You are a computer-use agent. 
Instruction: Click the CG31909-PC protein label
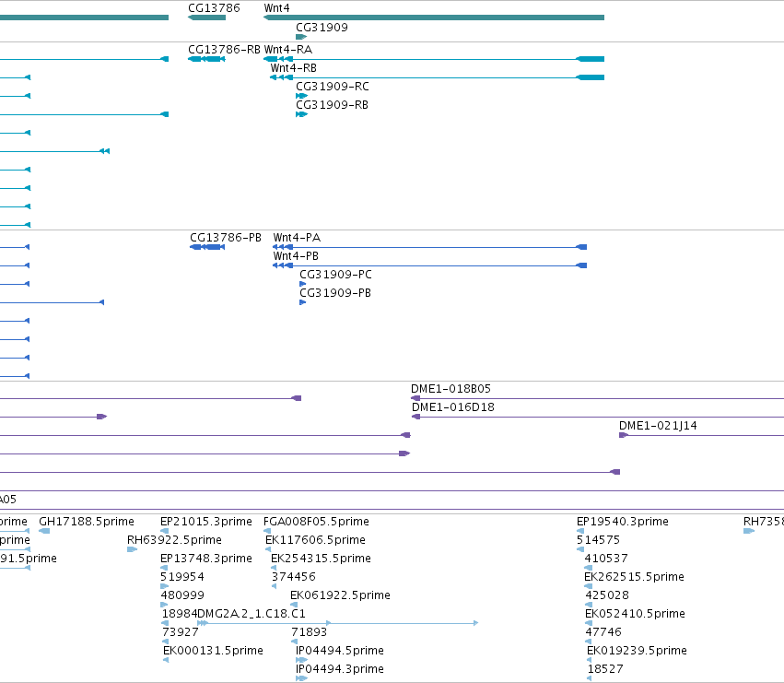(x=335, y=275)
